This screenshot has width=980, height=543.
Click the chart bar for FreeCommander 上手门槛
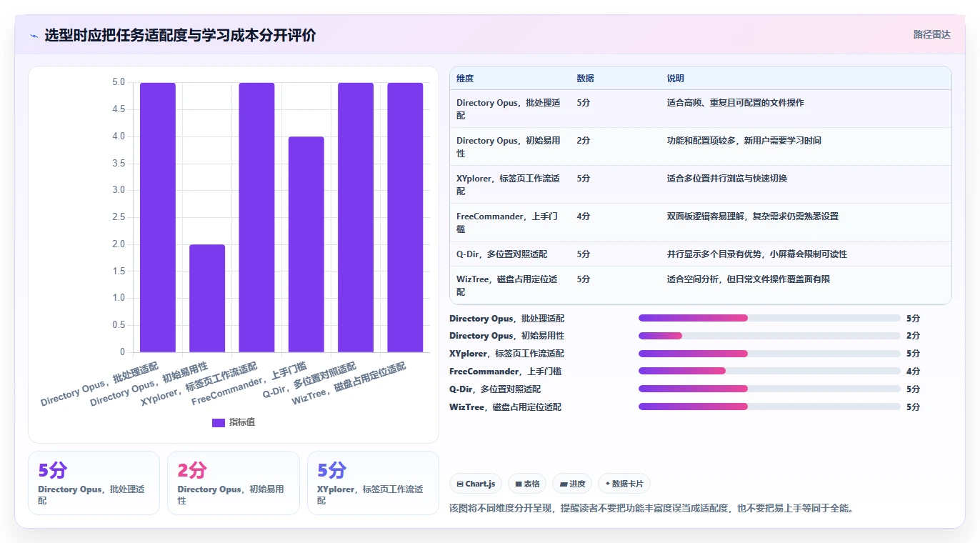pos(306,244)
